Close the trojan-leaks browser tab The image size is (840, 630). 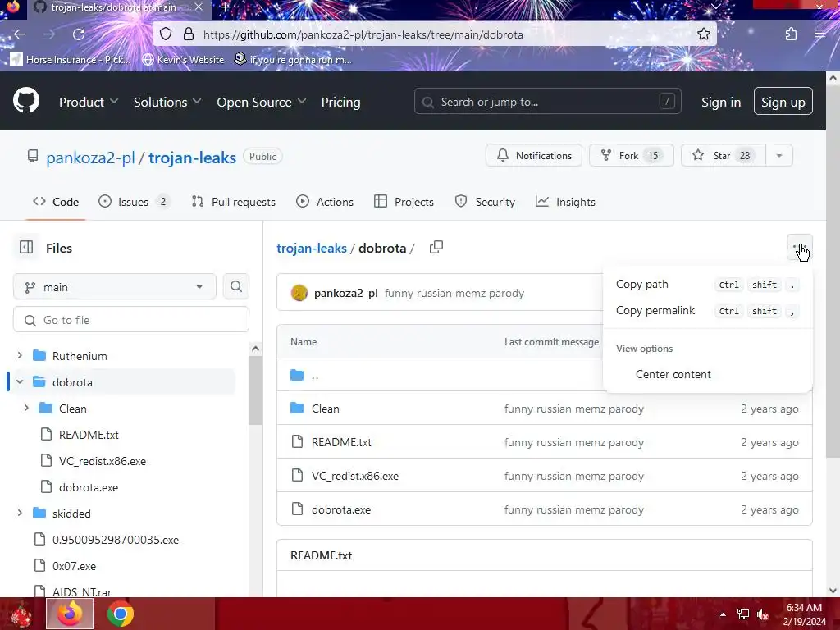tap(199, 7)
